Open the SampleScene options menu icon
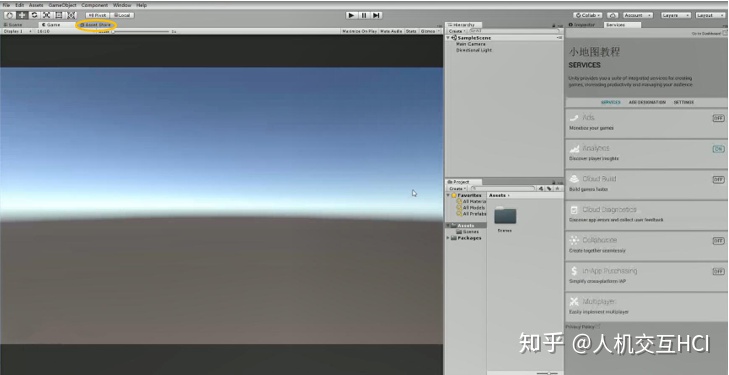 [559, 38]
